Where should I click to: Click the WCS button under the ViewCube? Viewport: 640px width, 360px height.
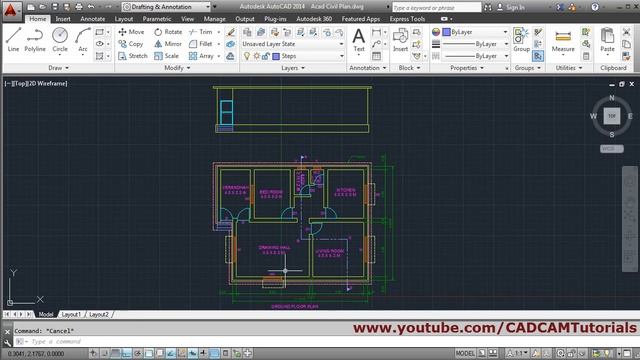point(611,149)
